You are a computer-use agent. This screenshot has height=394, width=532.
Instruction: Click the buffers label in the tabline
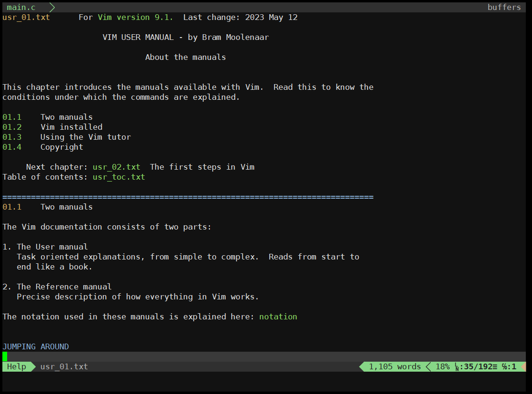pos(504,7)
